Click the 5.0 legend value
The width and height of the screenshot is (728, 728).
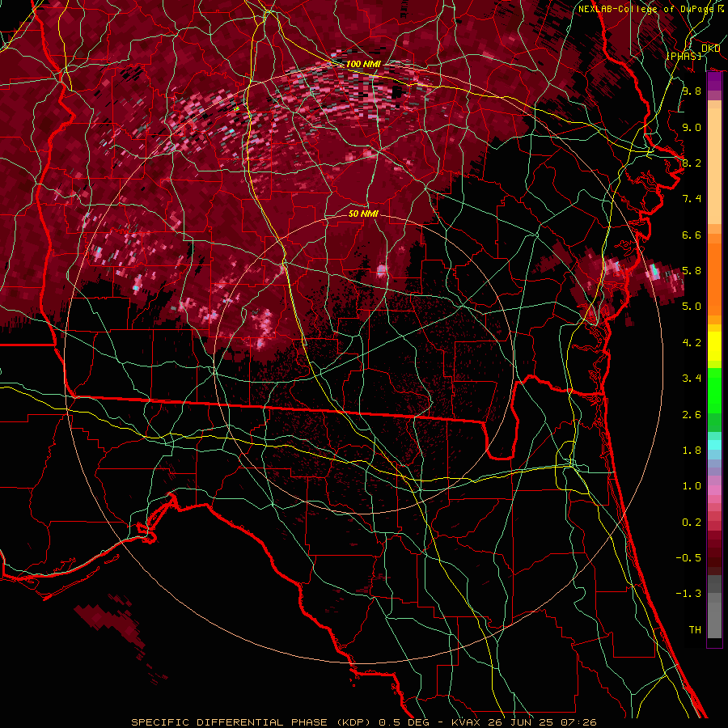pos(692,307)
